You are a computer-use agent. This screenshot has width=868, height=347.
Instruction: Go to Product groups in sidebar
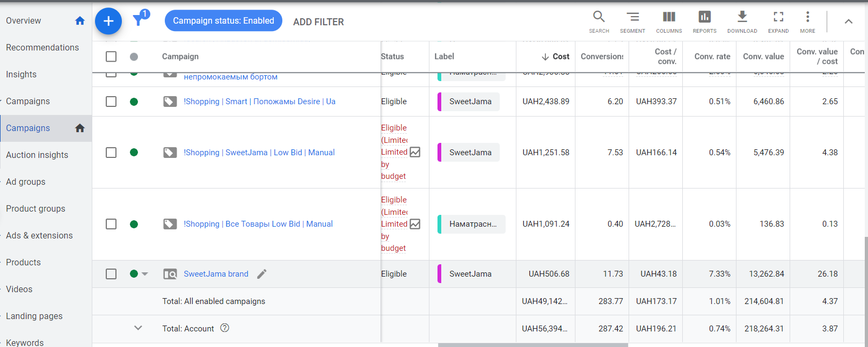coord(35,209)
